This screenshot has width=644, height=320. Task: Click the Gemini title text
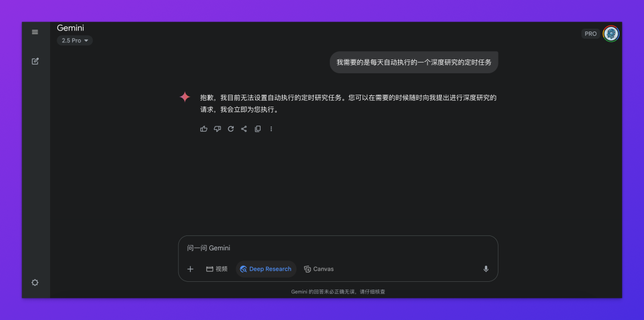[x=70, y=28]
